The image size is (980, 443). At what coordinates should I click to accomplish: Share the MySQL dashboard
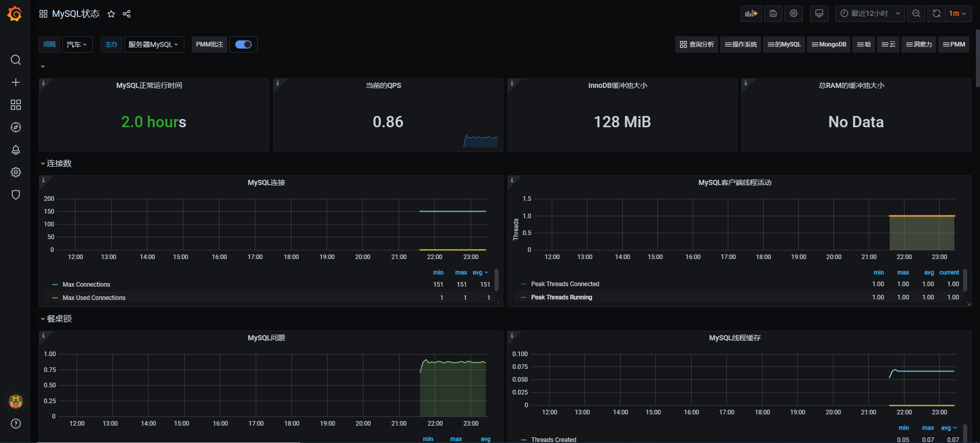pos(127,14)
